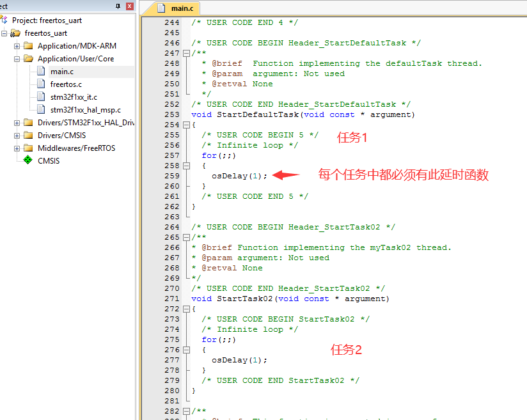Expand the Application/MDK-ARM group
The height and width of the screenshot is (420, 527).
coord(17,46)
